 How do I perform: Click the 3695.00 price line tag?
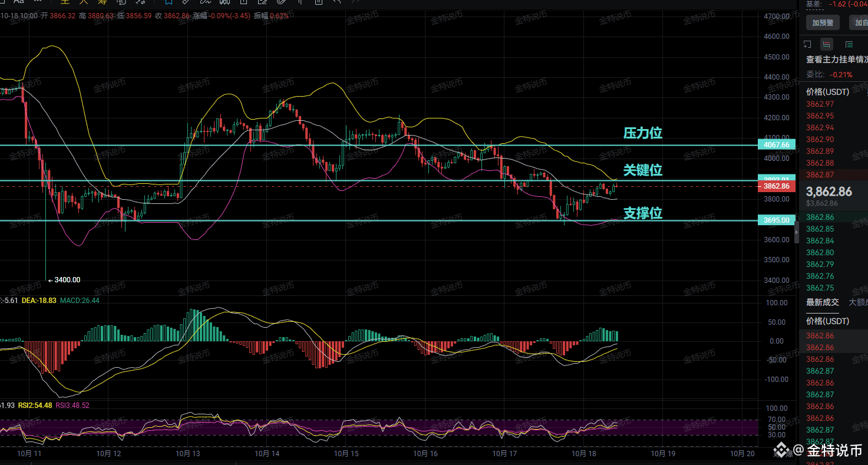(777, 220)
